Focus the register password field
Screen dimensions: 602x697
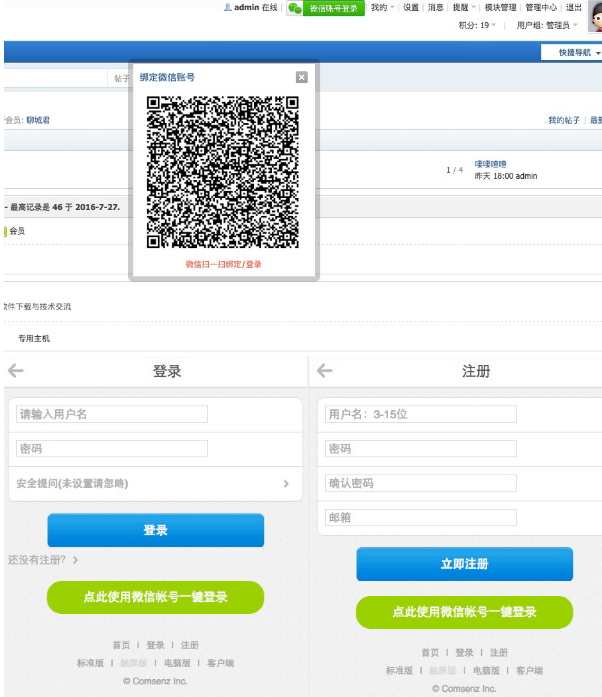point(421,449)
